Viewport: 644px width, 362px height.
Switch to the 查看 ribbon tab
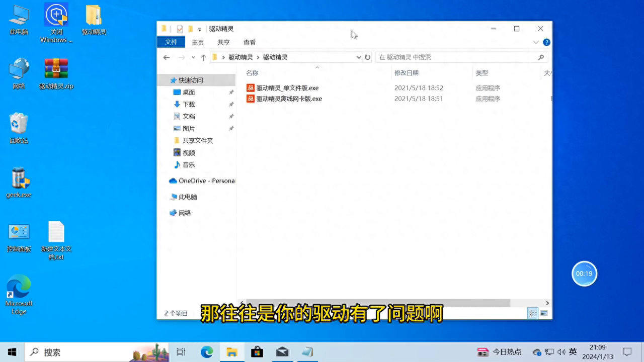point(249,42)
